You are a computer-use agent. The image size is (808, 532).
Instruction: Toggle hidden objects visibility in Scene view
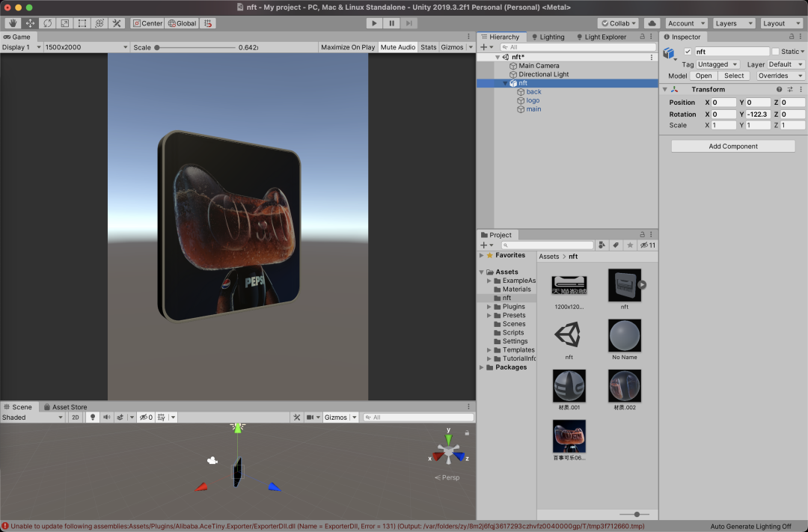coord(146,417)
